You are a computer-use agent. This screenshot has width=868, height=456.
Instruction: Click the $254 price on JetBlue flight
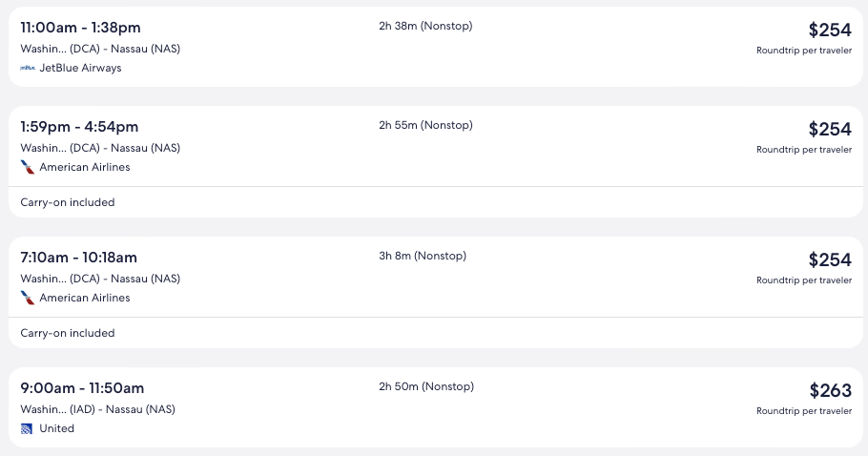[829, 30]
